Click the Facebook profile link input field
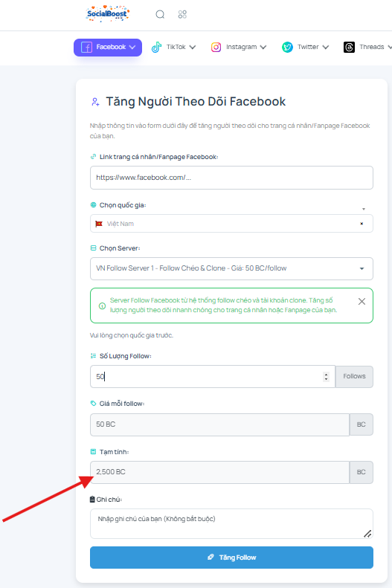Screen dimensions: 392x588 click(x=231, y=178)
